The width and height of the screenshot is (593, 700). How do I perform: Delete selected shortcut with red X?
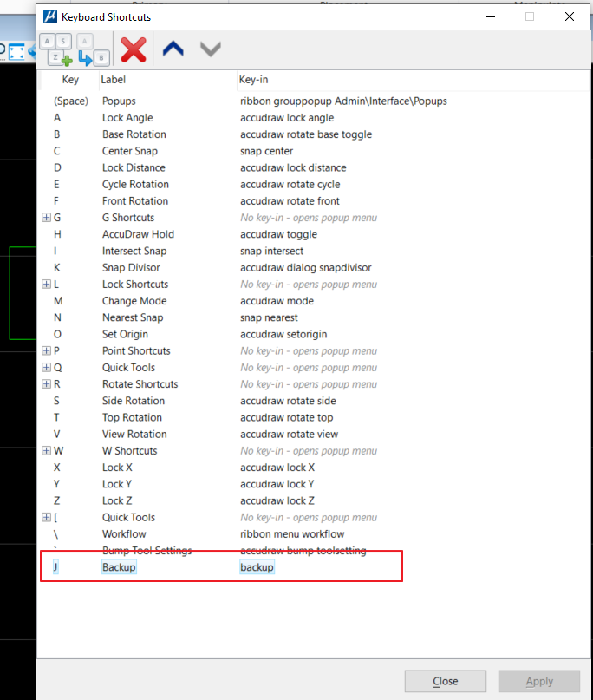134,49
